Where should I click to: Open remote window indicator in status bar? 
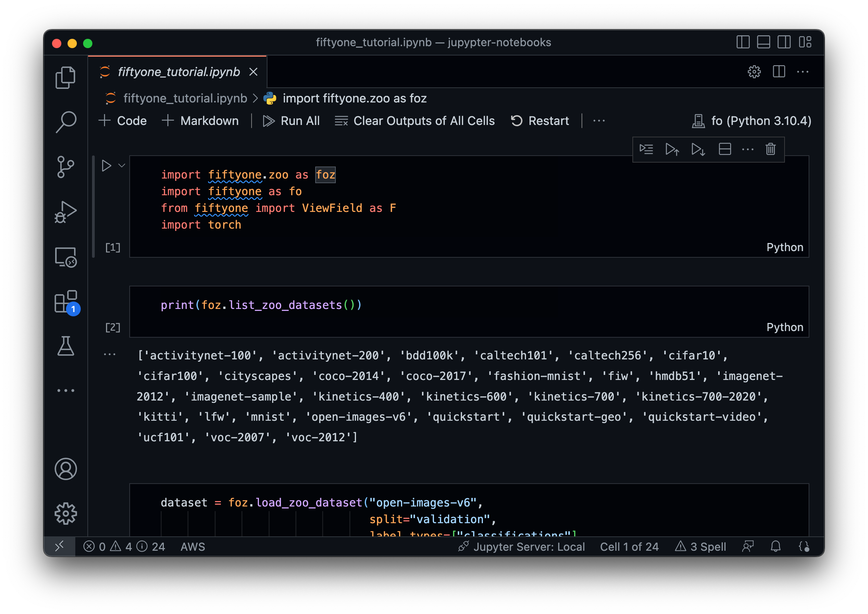[x=59, y=546]
